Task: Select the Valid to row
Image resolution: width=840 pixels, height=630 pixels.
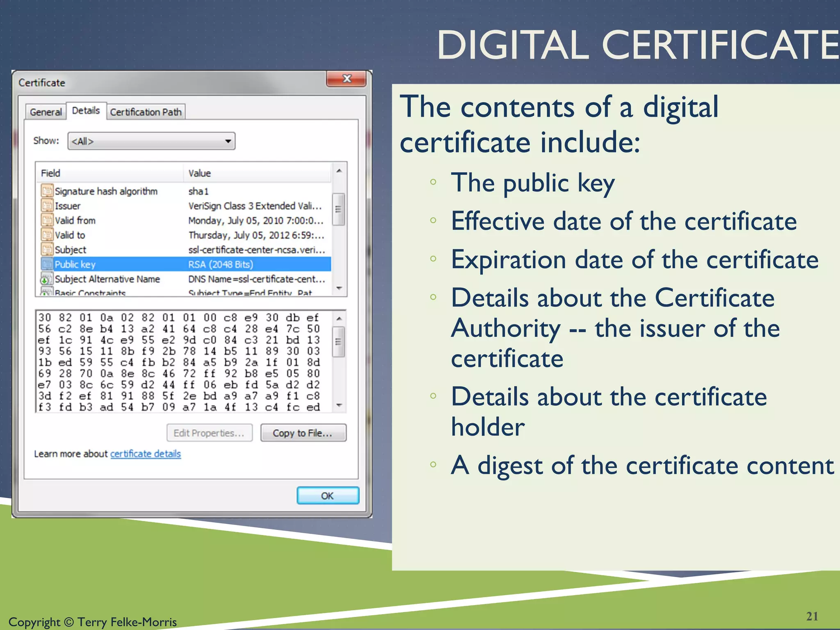Action: tap(186, 235)
